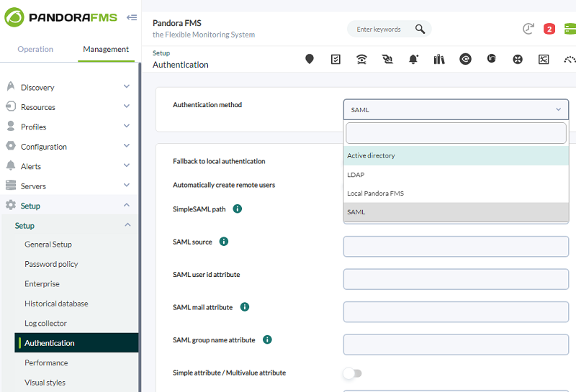Viewport: 576px width, 392px height.
Task: Expand the Configuration menu chevron
Action: pyautogui.click(x=127, y=145)
